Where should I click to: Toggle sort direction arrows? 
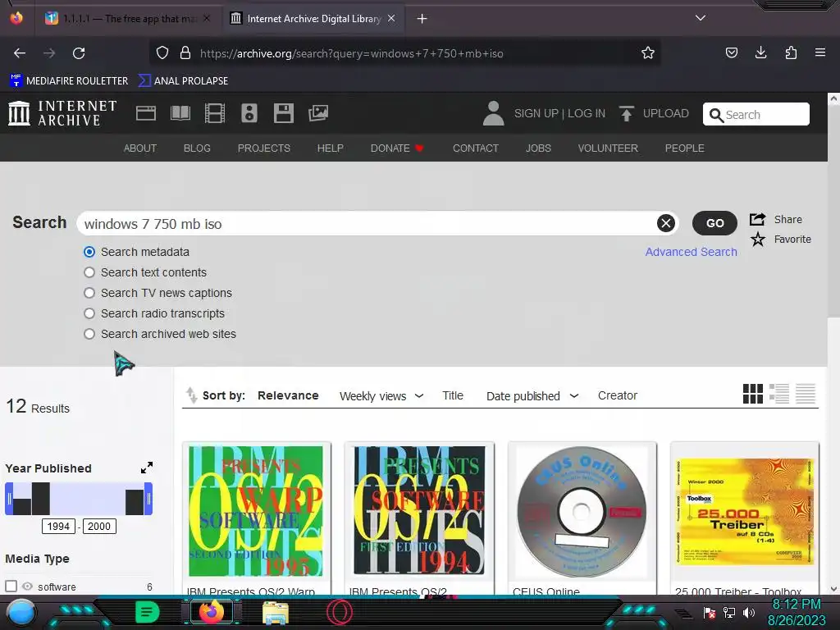coord(191,395)
